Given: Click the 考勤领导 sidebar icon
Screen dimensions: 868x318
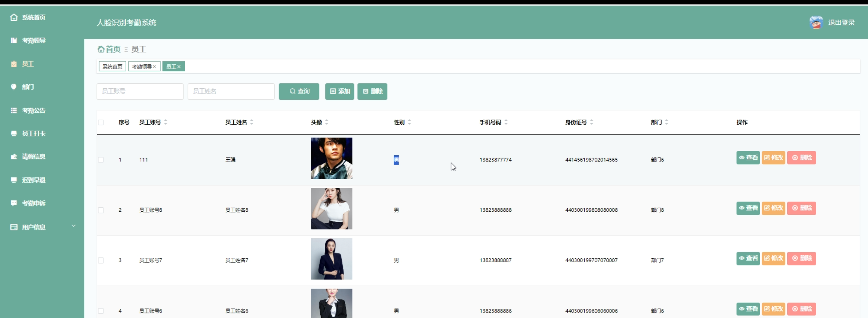Looking at the screenshot, I should click(14, 40).
